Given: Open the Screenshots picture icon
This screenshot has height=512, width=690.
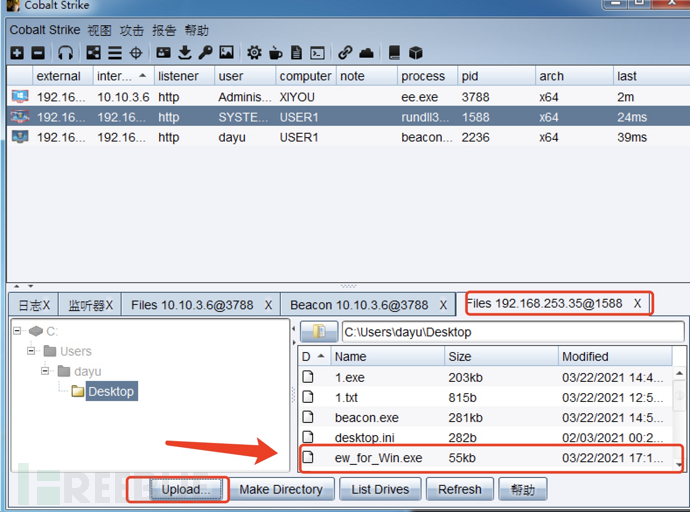Looking at the screenshot, I should (227, 53).
